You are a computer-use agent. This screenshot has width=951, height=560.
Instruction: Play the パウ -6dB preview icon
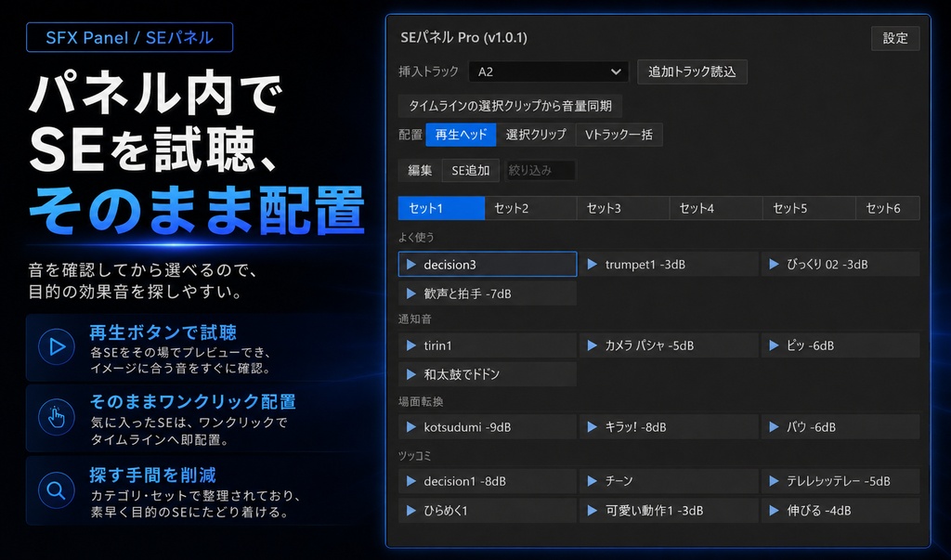774,427
